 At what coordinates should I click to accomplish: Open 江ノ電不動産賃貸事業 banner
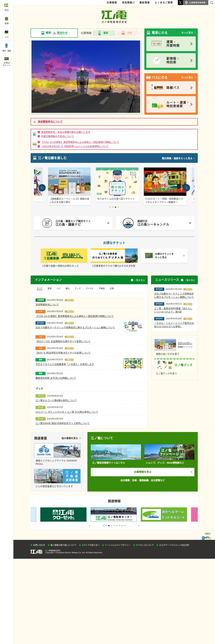[x=57, y=476]
